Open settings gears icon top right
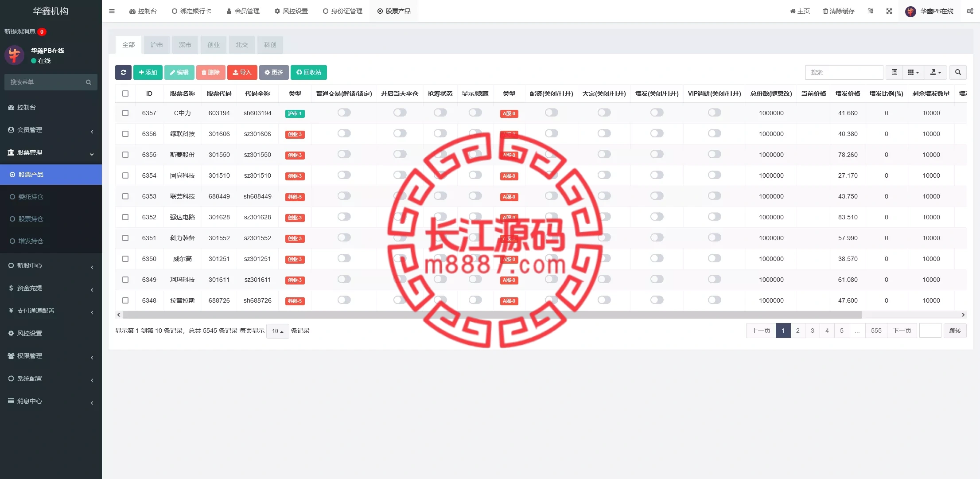 point(970,11)
